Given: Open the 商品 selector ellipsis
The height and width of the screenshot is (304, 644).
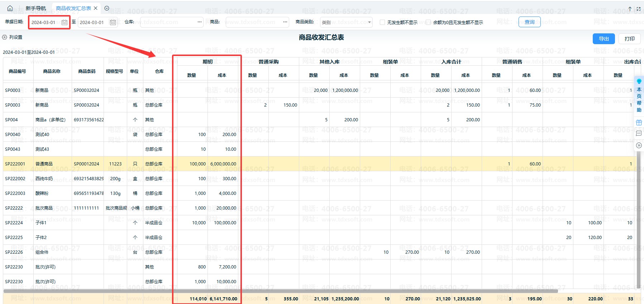Looking at the screenshot, I should 285,22.
